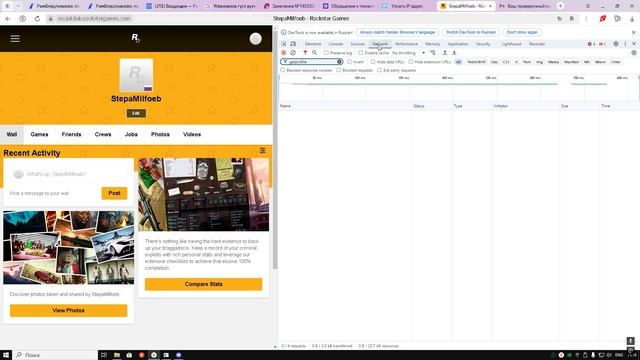Filter requests by Img type

click(x=539, y=62)
